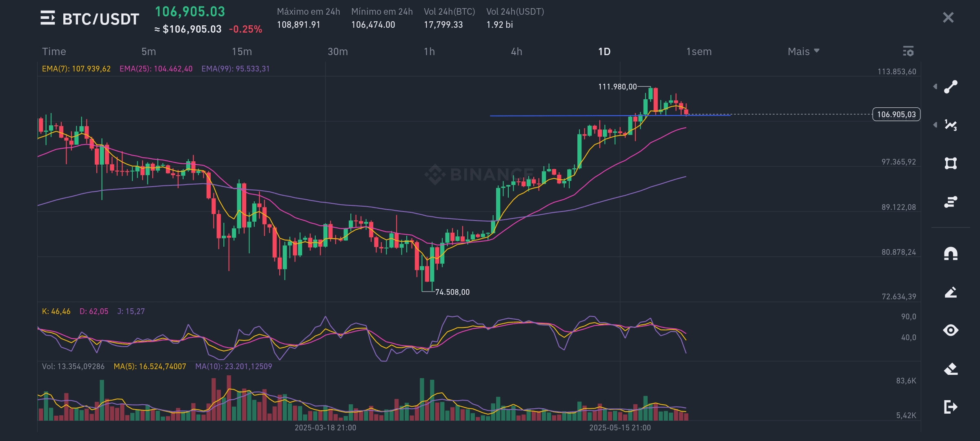
Task: Select the wave pattern drawing tool
Action: [951, 125]
